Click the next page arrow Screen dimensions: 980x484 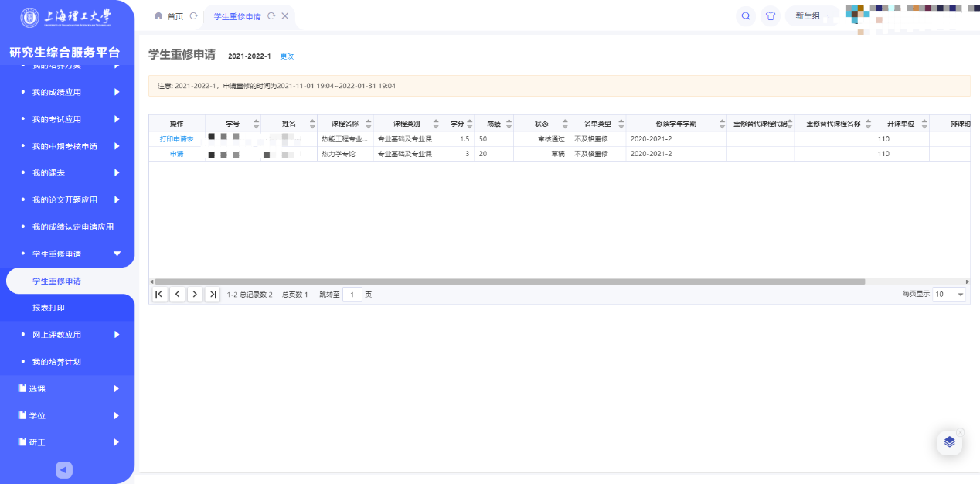[195, 295]
